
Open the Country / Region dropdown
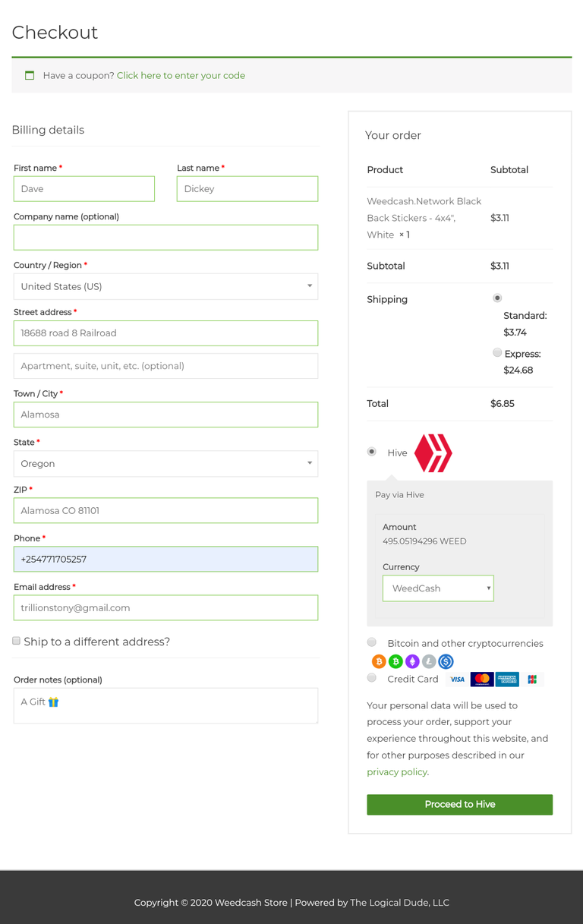coord(165,286)
